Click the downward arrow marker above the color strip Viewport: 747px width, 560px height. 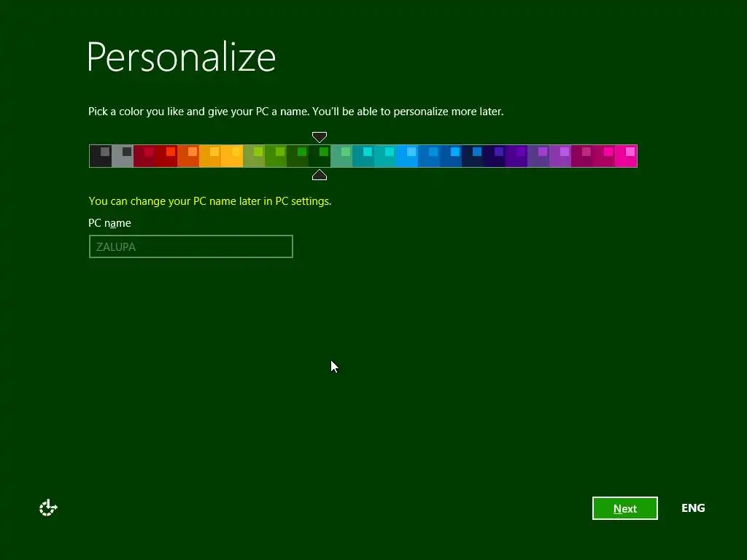[x=320, y=137]
